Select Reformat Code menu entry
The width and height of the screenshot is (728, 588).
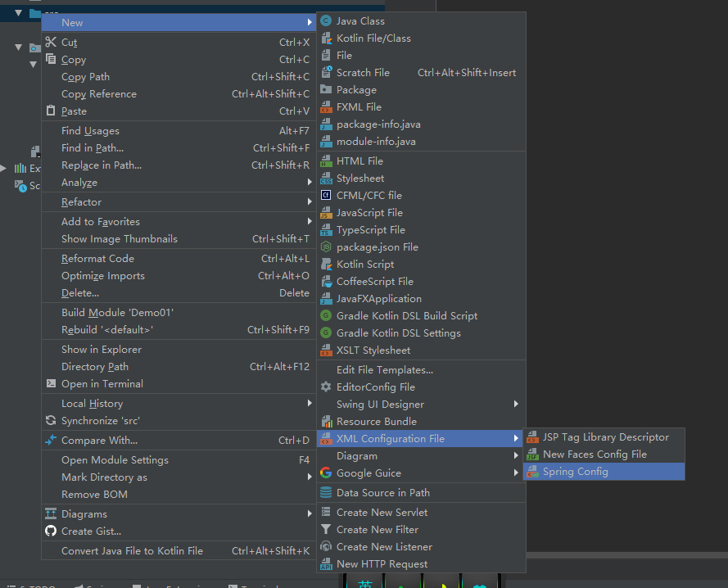[179, 258]
